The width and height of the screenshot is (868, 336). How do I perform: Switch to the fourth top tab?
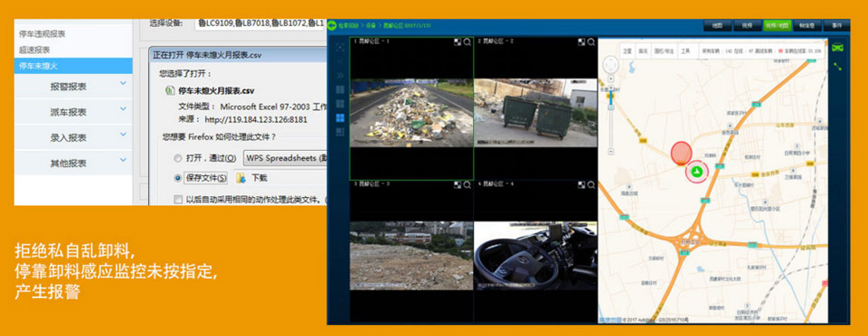pos(807,25)
